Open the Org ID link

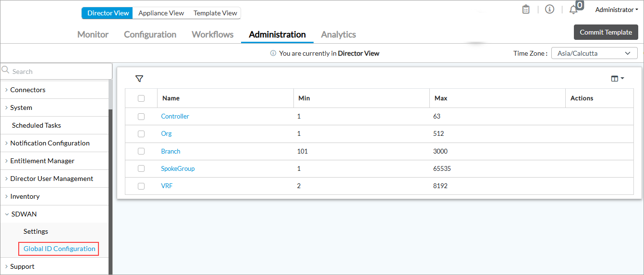(166, 134)
